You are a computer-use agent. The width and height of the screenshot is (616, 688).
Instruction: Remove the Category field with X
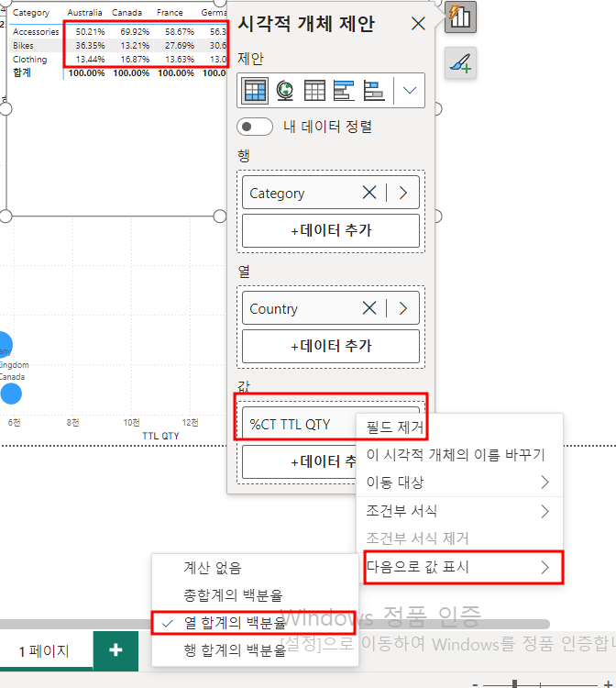click(x=369, y=193)
